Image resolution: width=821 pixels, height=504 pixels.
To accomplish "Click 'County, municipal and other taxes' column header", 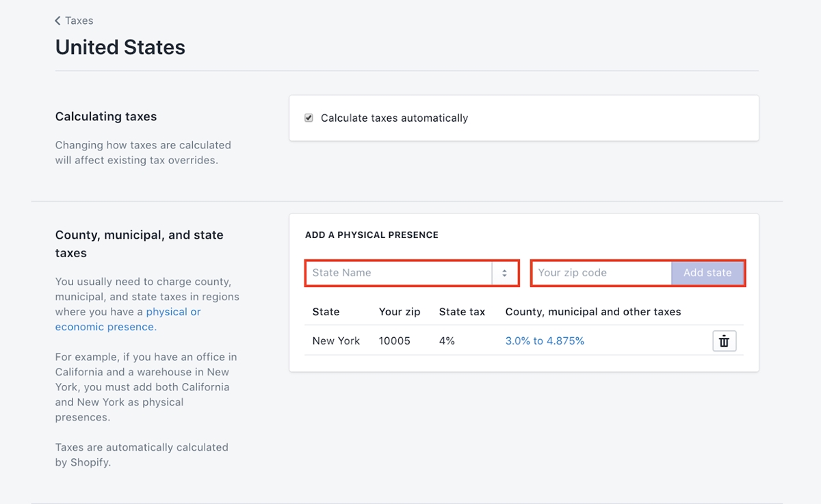I will (592, 312).
